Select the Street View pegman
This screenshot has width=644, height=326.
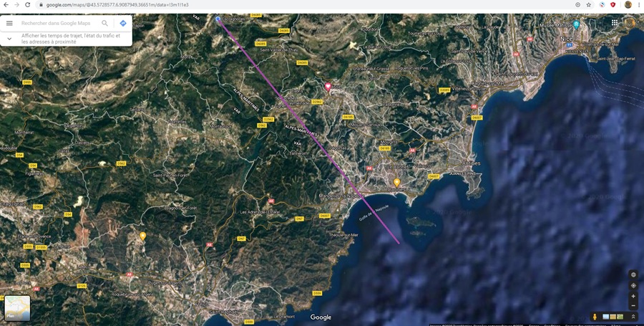595,317
